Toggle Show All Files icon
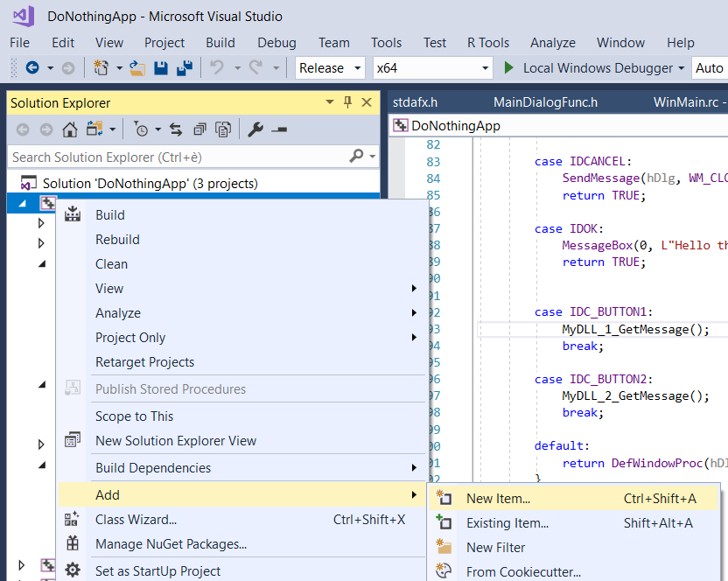728x581 pixels. pyautogui.click(x=223, y=129)
